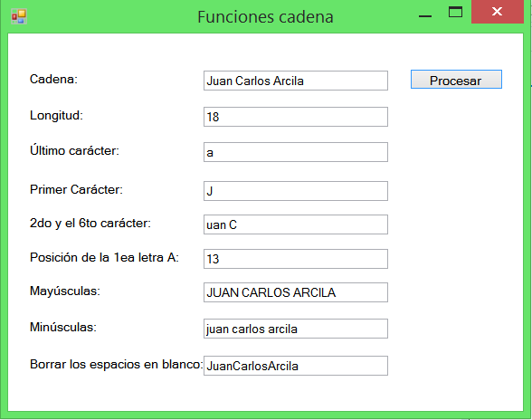
Task: Click the Último carácter text box
Action: tap(296, 152)
